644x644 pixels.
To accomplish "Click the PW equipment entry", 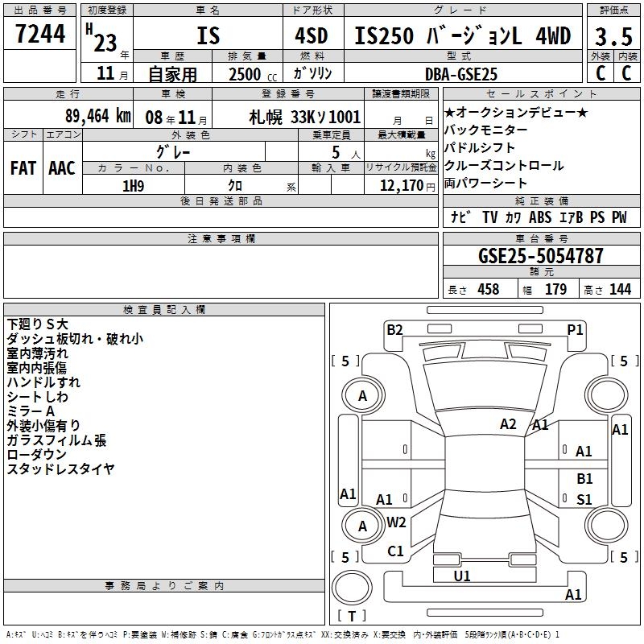I will pos(619,217).
